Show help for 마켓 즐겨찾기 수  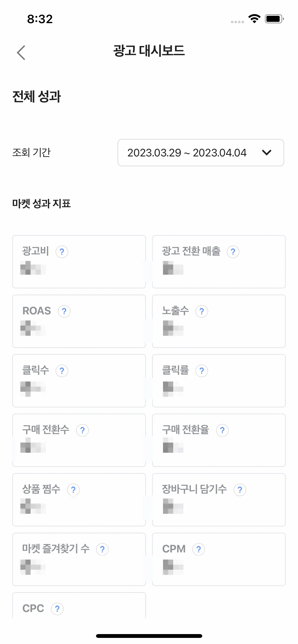(102, 549)
